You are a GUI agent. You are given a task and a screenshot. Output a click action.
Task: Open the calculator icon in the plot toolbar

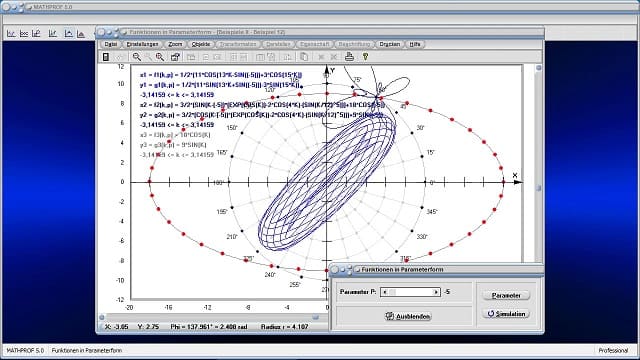point(106,57)
